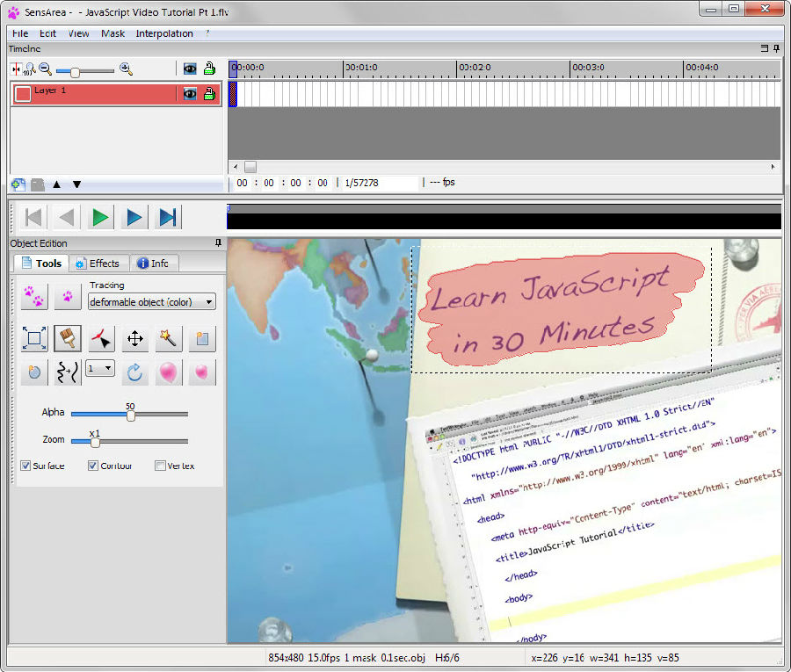This screenshot has width=791, height=672.
Task: Open the Mask menu
Action: pos(112,33)
